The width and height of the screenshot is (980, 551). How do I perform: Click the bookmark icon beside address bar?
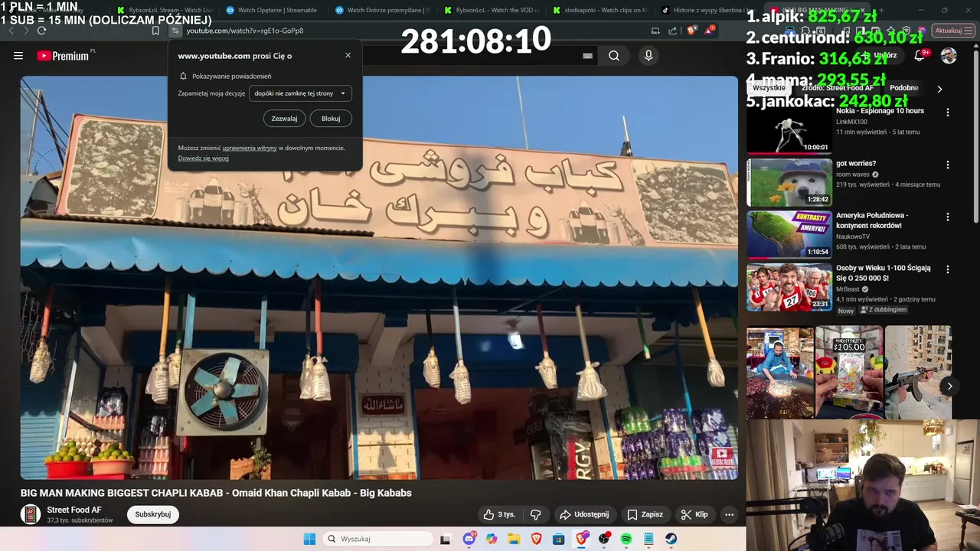155,31
